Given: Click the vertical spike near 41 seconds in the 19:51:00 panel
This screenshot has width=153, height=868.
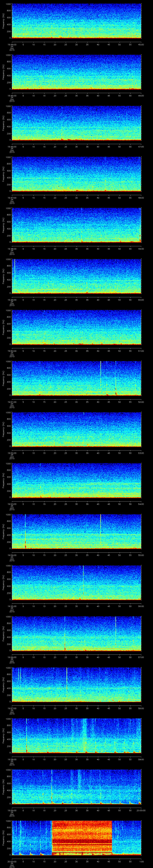Looking at the screenshot, I should coord(101,372).
